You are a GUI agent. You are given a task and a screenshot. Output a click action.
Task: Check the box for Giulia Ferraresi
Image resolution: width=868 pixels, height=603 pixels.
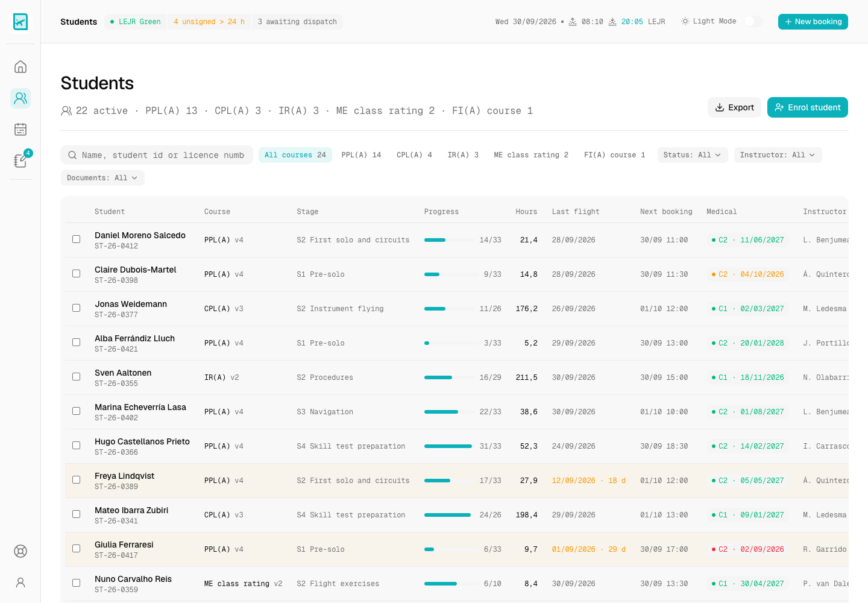coord(77,549)
